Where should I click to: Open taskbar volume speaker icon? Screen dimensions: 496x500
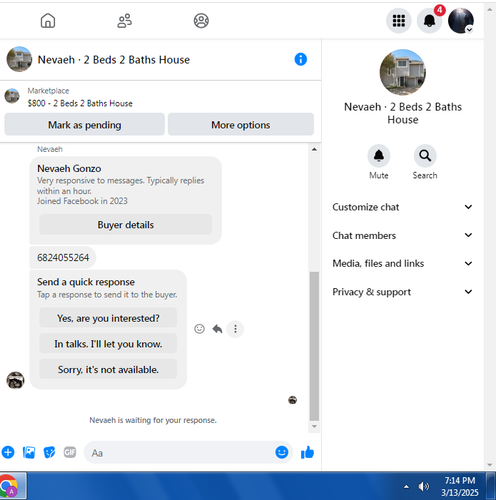pos(424,487)
